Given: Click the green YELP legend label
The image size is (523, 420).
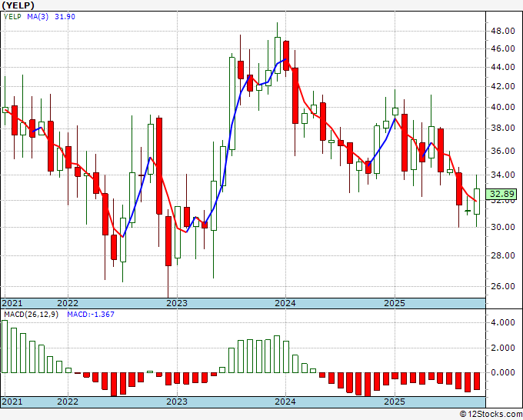Looking at the screenshot, I should click(12, 17).
